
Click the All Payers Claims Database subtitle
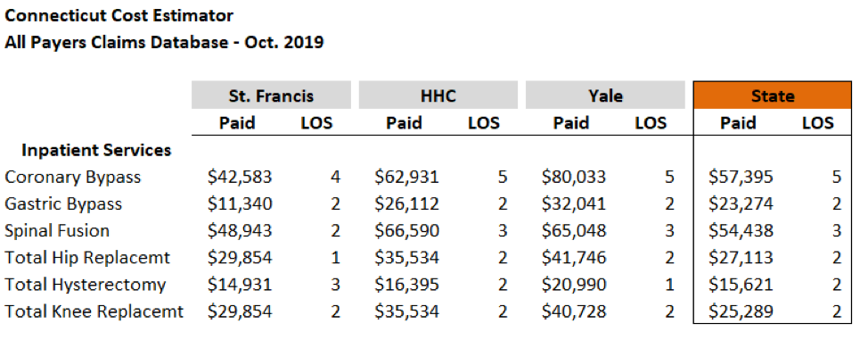point(164,42)
